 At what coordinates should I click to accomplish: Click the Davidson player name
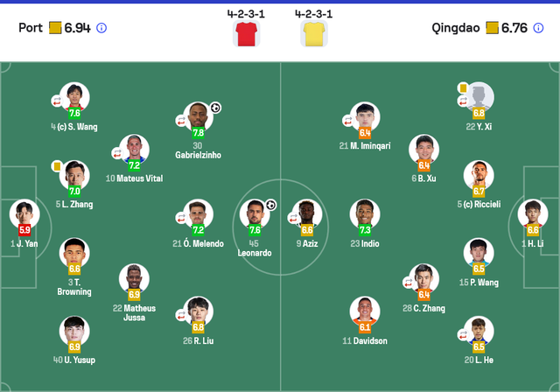[365, 340]
